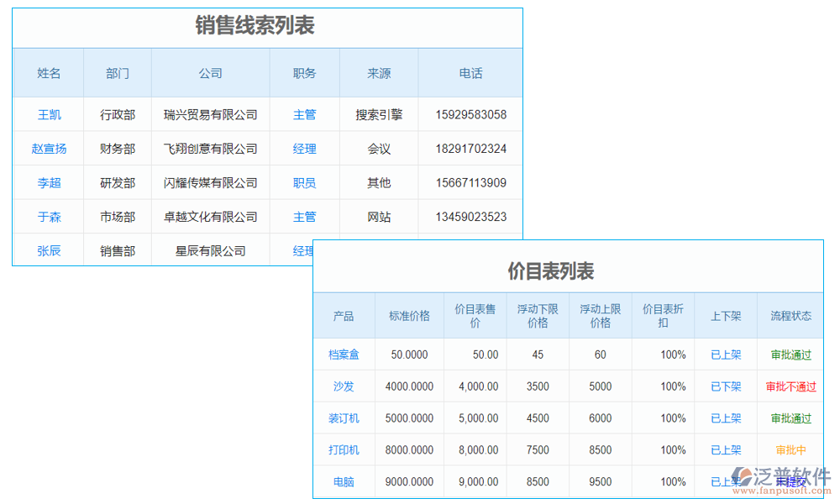Image resolution: width=840 pixels, height=504 pixels.
Task: Open 于森's contact entry
Action: coord(49,216)
